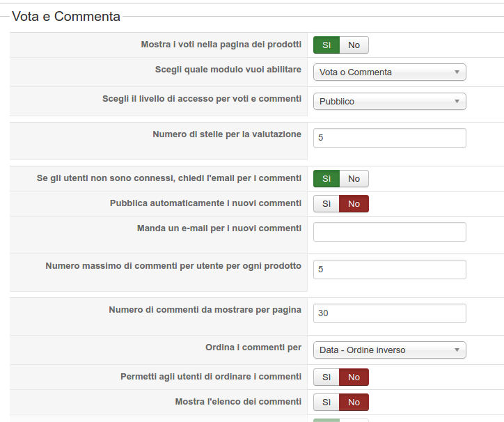
Task: Click the 'Manda un e-mail' input field
Action: [389, 232]
